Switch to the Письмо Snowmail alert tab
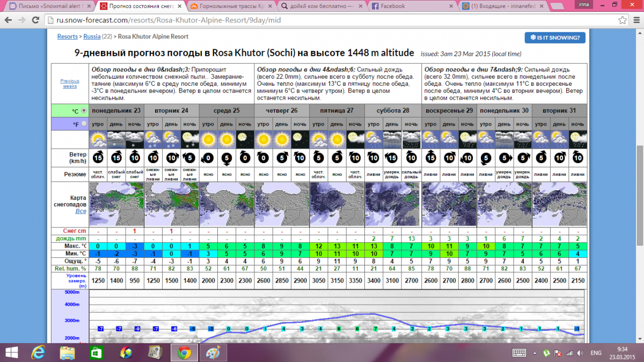The height and width of the screenshot is (362, 644). (x=50, y=6)
